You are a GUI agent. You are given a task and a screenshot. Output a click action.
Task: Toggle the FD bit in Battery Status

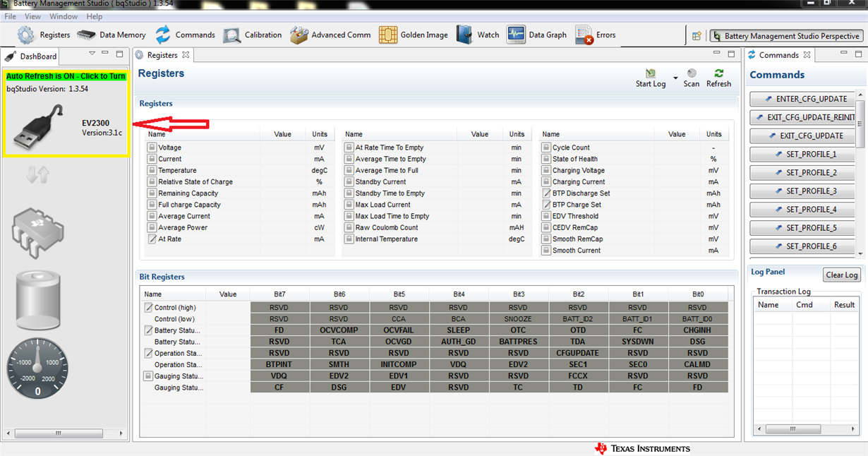[x=279, y=330]
